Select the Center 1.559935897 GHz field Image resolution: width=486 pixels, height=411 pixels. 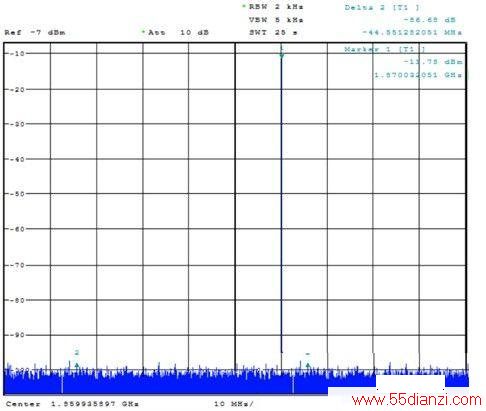coord(72,404)
